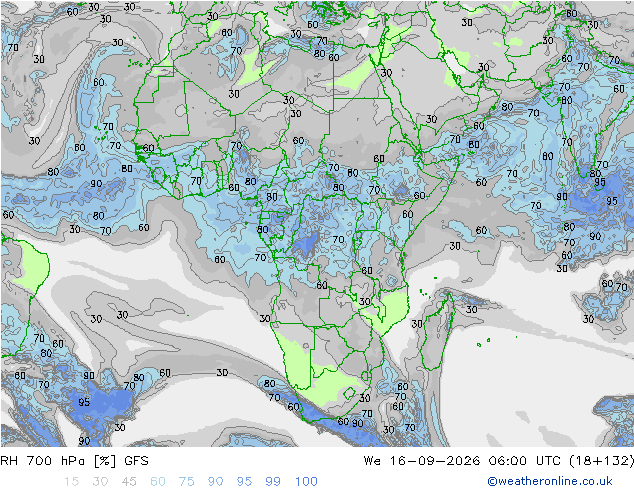
Task: Click the legend value 15
Action: pos(71,481)
